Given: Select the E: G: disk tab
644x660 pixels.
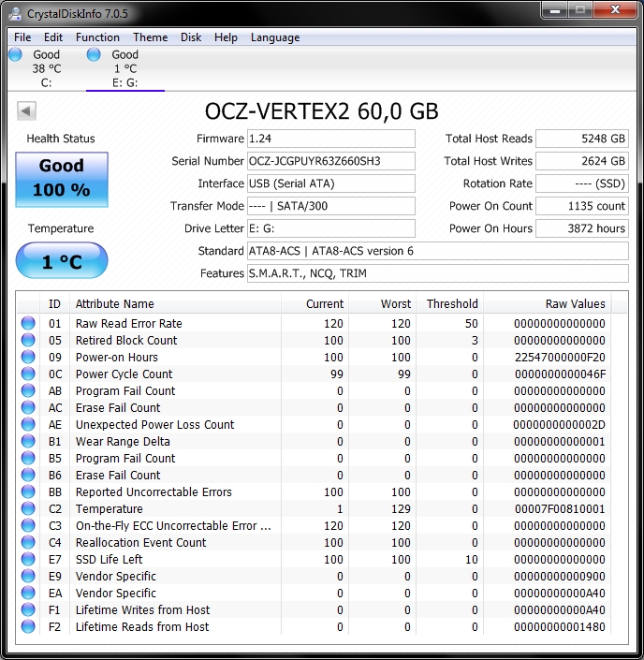Looking at the screenshot, I should click(125, 68).
